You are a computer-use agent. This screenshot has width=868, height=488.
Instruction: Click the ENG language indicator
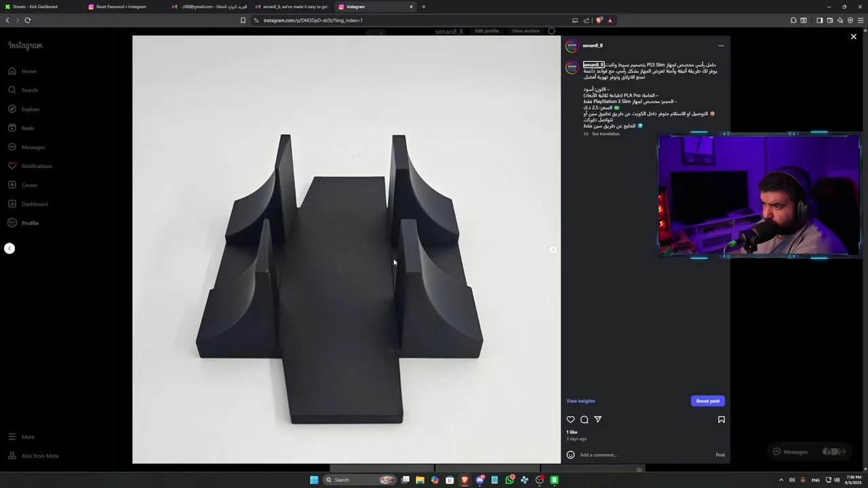tap(815, 480)
